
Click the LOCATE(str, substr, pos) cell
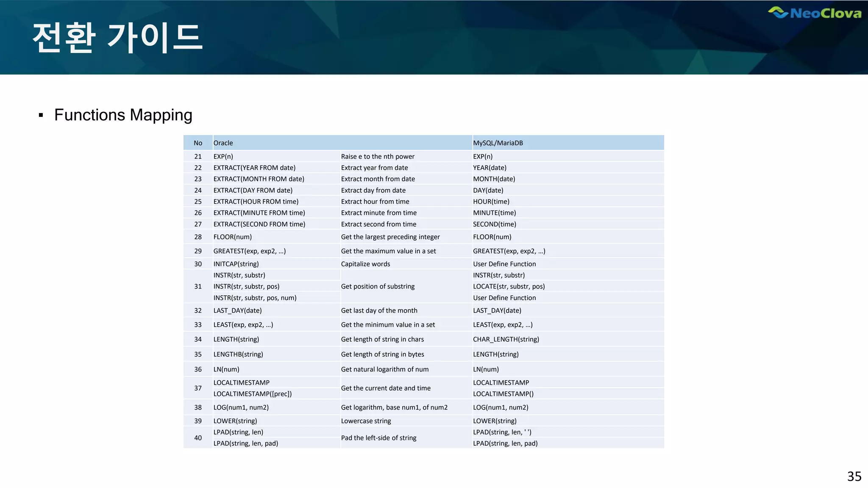pyautogui.click(x=509, y=286)
